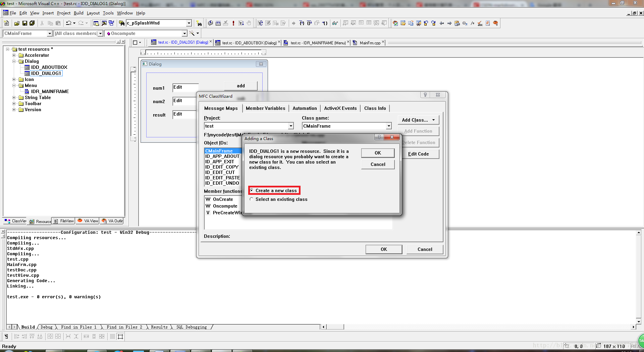Image resolution: width=644 pixels, height=352 pixels.
Task: Click the Toggle Guides frame icon
Action: (120, 336)
